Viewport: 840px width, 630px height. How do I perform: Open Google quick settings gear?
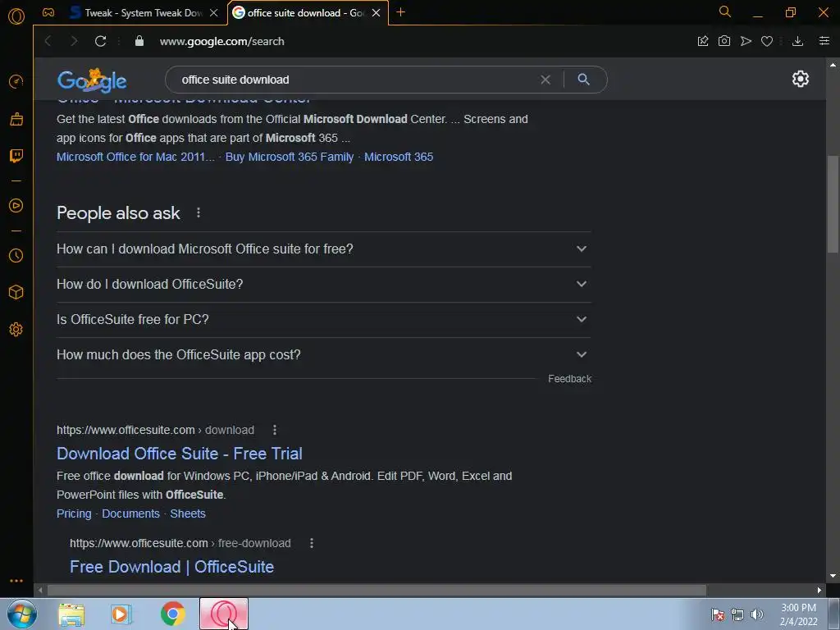pos(801,80)
